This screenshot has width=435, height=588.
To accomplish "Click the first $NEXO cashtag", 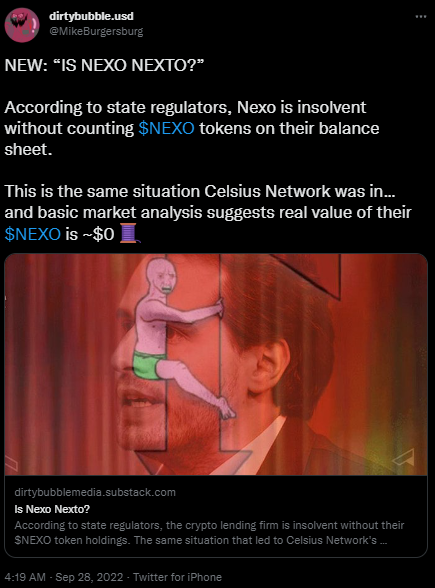I will (x=166, y=128).
